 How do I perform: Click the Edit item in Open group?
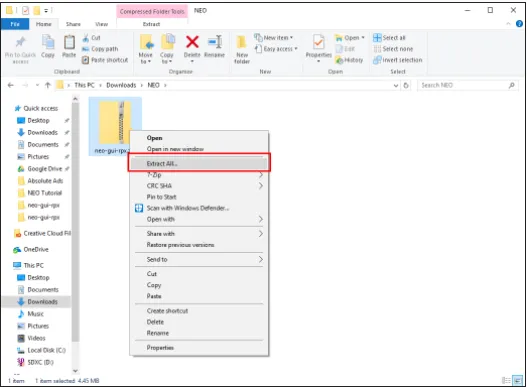345,49
